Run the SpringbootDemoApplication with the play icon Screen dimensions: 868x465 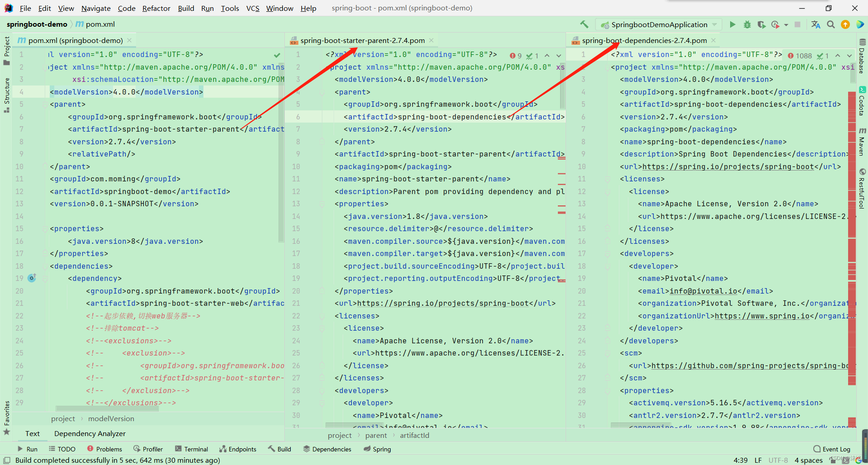(x=733, y=24)
